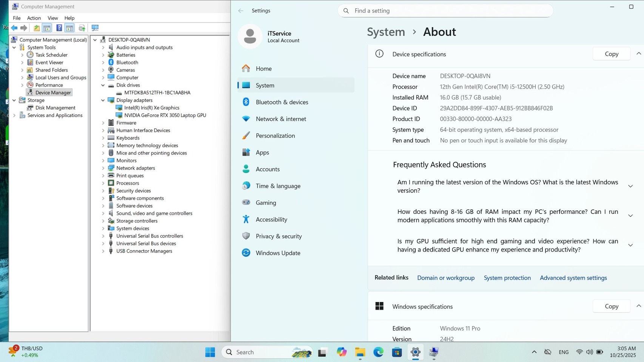Click the blue Back arrow in Computer Management toolbar
The image size is (644, 362).
pyautogui.click(x=14, y=28)
